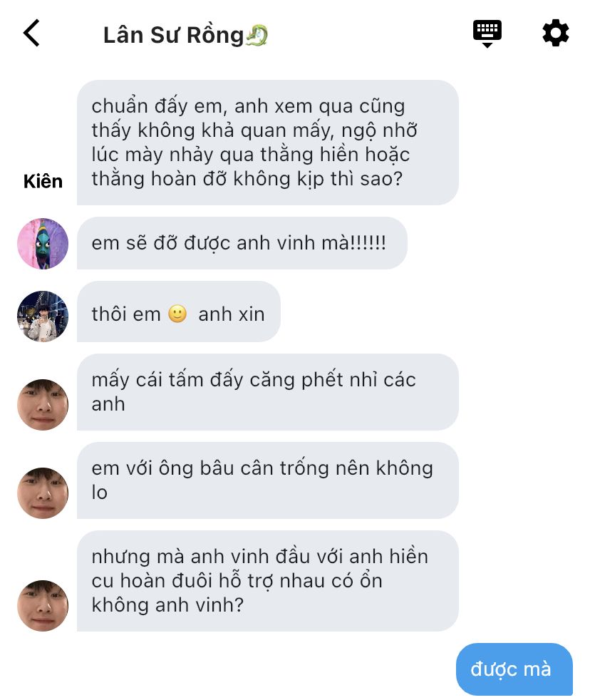
Task: Open the night city photo avatar
Action: coord(43,316)
